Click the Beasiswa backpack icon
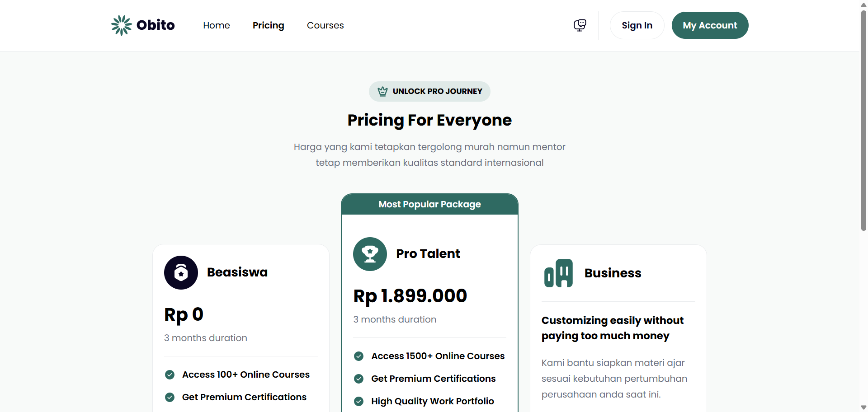 click(x=181, y=273)
